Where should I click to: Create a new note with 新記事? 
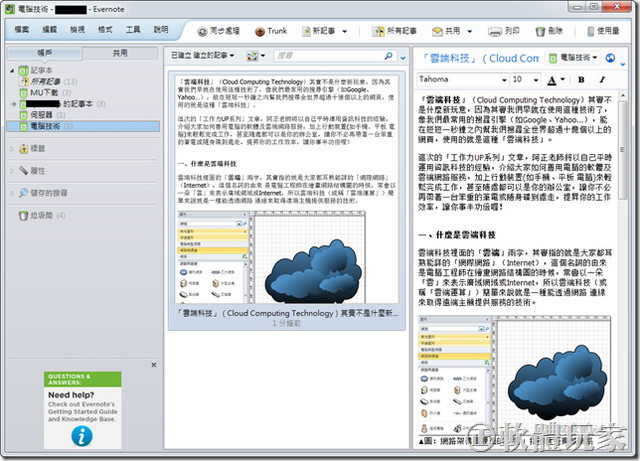(319, 31)
